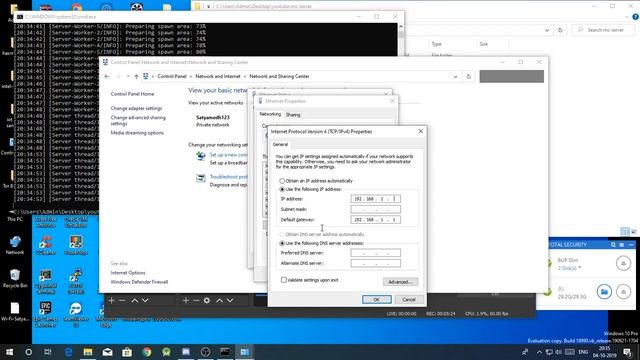The height and width of the screenshot is (360, 640).
Task: Open File Explorer help question-mark icon
Action: [x=635, y=17]
